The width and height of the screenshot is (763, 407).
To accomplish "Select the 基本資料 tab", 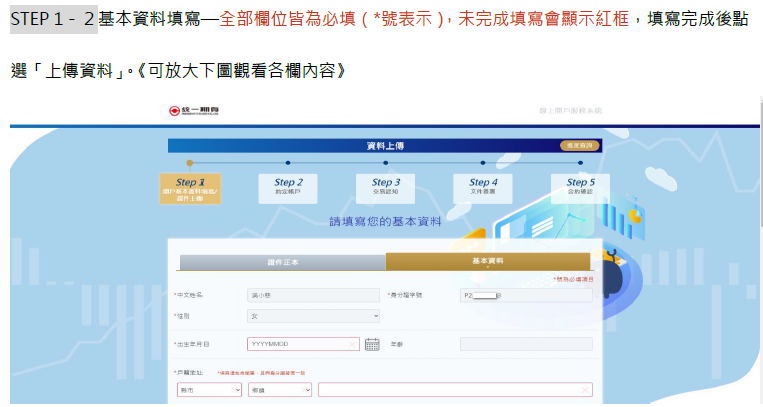I will pos(488,262).
